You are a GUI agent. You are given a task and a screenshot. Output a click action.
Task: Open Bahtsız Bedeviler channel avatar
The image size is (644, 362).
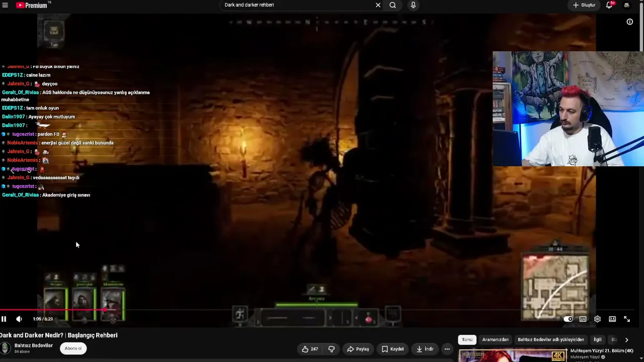(x=5, y=348)
